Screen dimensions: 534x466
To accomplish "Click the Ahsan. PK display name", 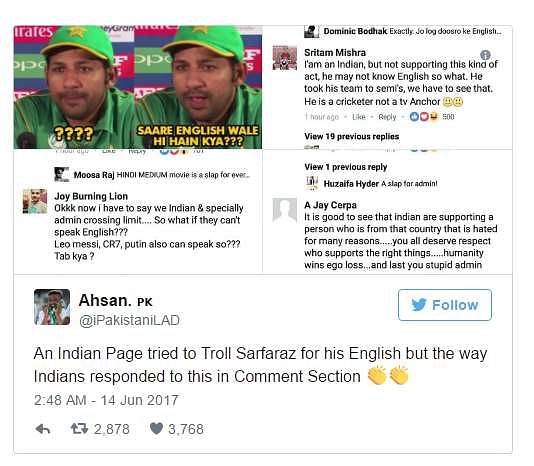I will click(115, 300).
